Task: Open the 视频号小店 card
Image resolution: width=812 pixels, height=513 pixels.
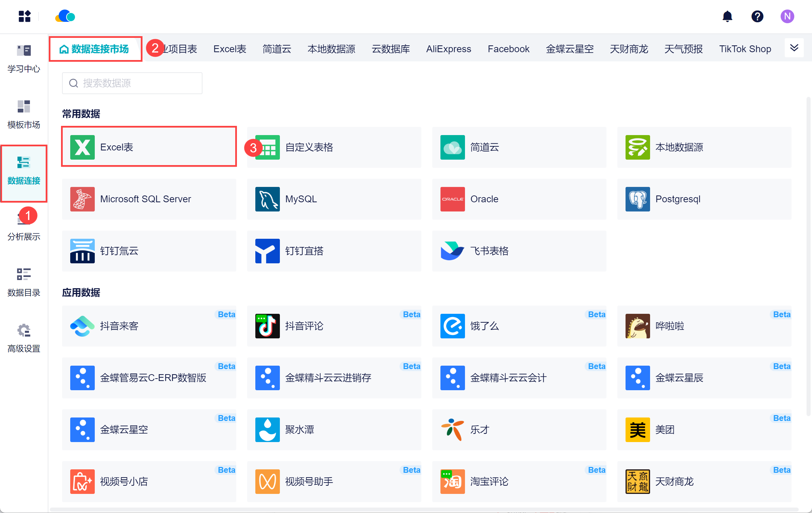Action: point(149,481)
